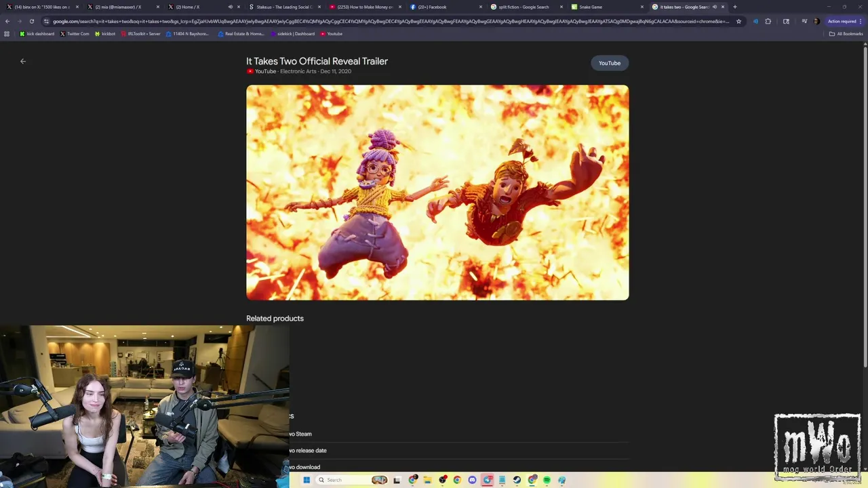Bookmark this page with the star icon
This screenshot has height=488, width=868.
tap(738, 21)
